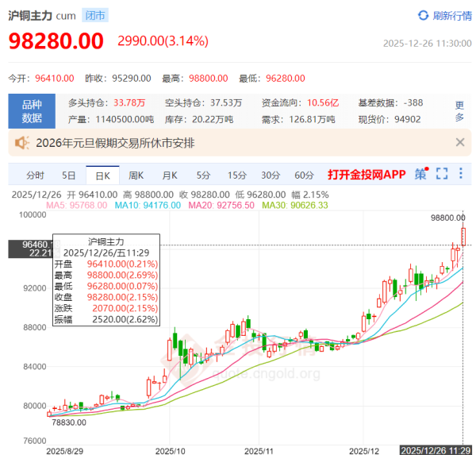Click the 基差数据 -388 value
Screen dimensions: 476x455
coord(413,102)
